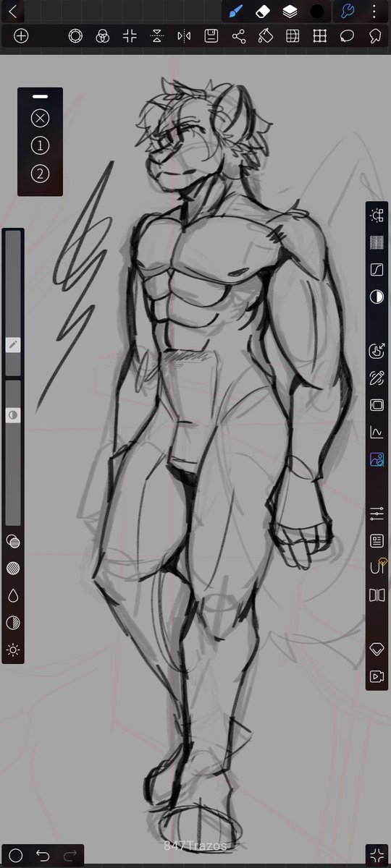
Task: Tap the diamond premium icon
Action: [x=377, y=650]
